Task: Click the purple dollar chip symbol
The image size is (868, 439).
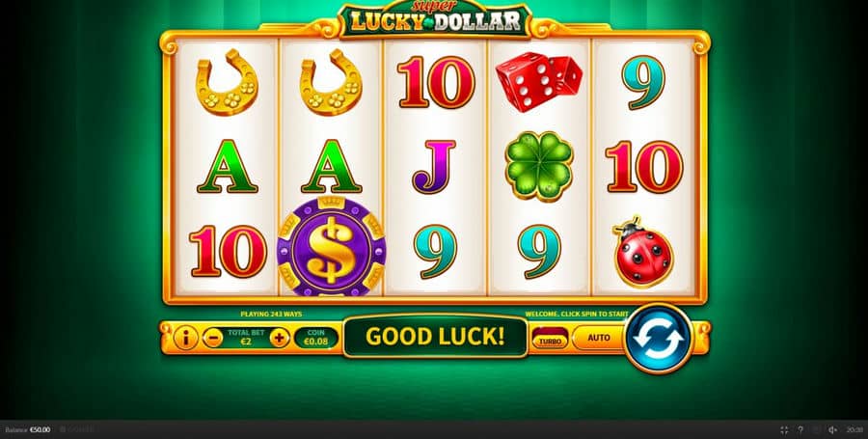Action: (x=331, y=246)
